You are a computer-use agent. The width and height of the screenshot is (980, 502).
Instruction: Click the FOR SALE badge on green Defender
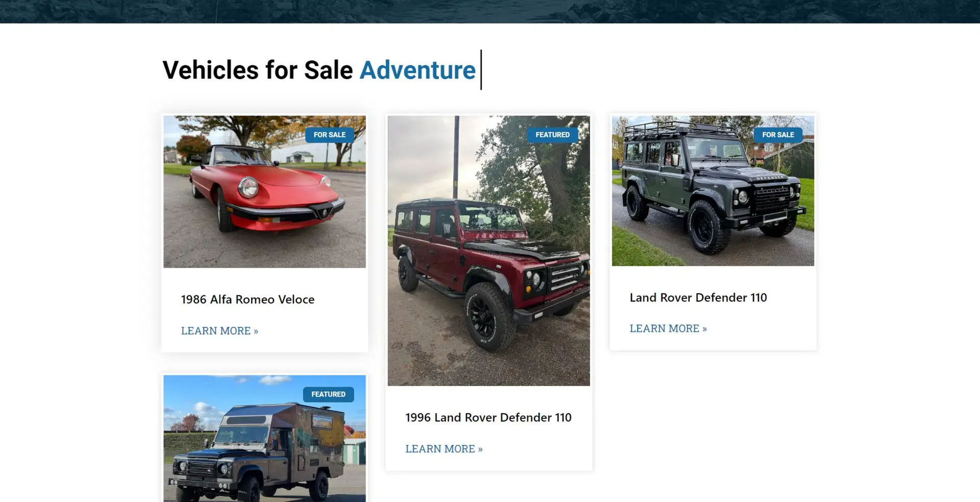[778, 135]
